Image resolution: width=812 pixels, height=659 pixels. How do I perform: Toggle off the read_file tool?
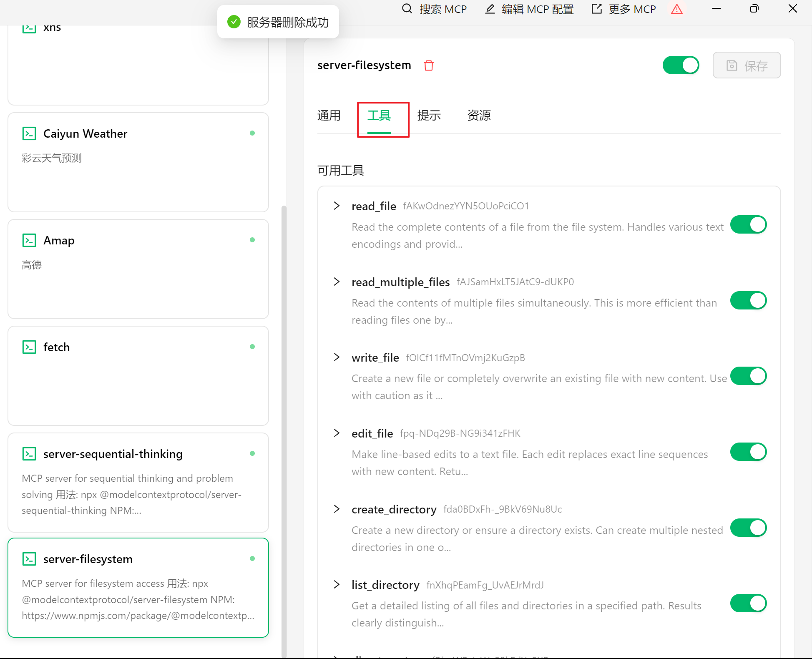coord(748,225)
